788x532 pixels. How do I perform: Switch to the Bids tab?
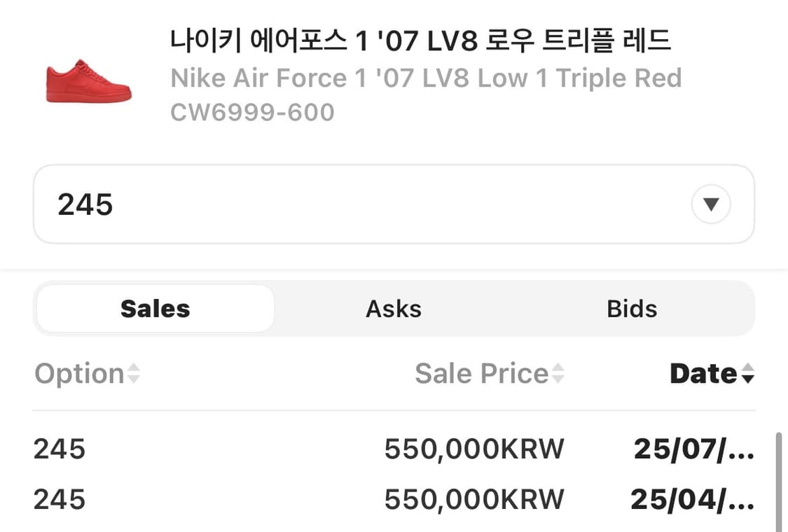point(631,308)
